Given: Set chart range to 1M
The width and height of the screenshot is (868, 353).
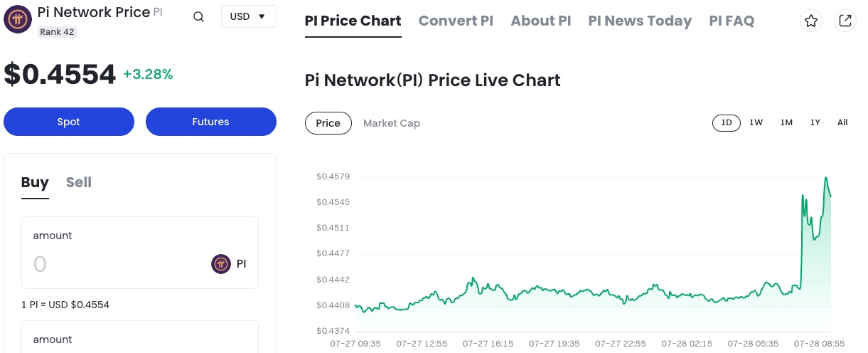Looking at the screenshot, I should click(x=786, y=122).
